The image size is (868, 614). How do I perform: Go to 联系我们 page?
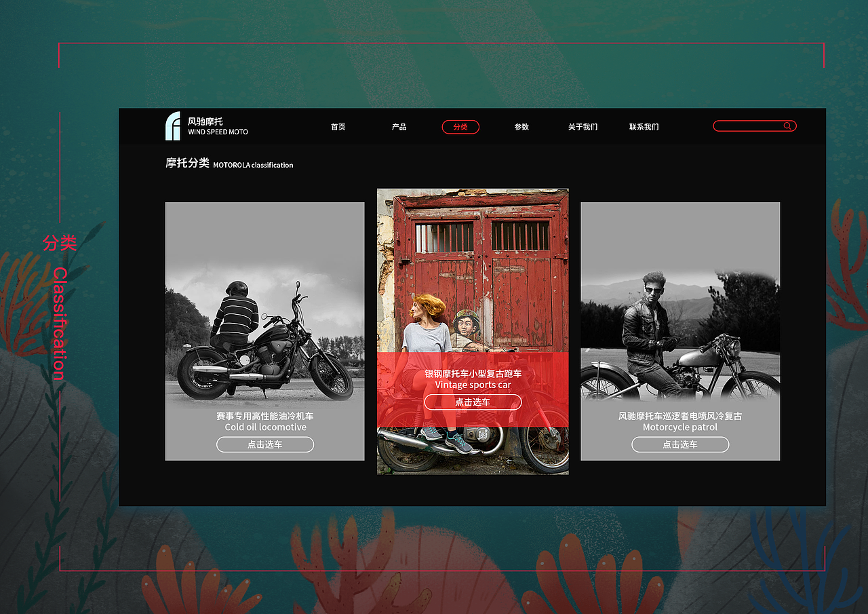(x=644, y=127)
